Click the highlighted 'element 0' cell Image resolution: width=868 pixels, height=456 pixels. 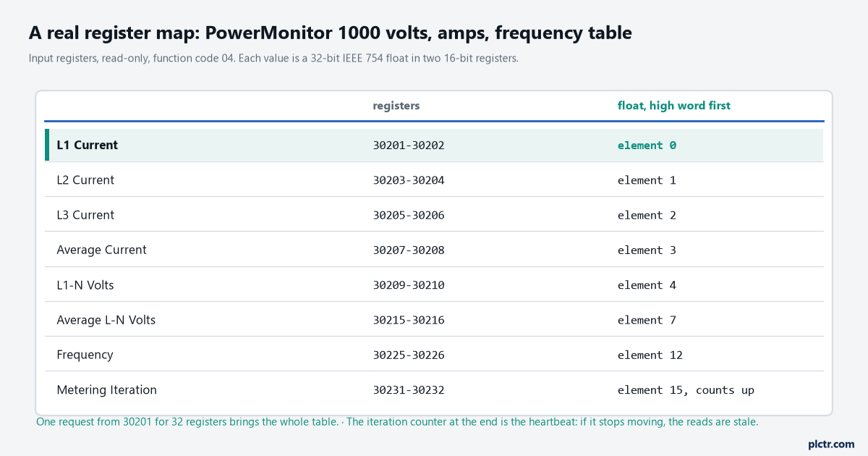coord(647,145)
